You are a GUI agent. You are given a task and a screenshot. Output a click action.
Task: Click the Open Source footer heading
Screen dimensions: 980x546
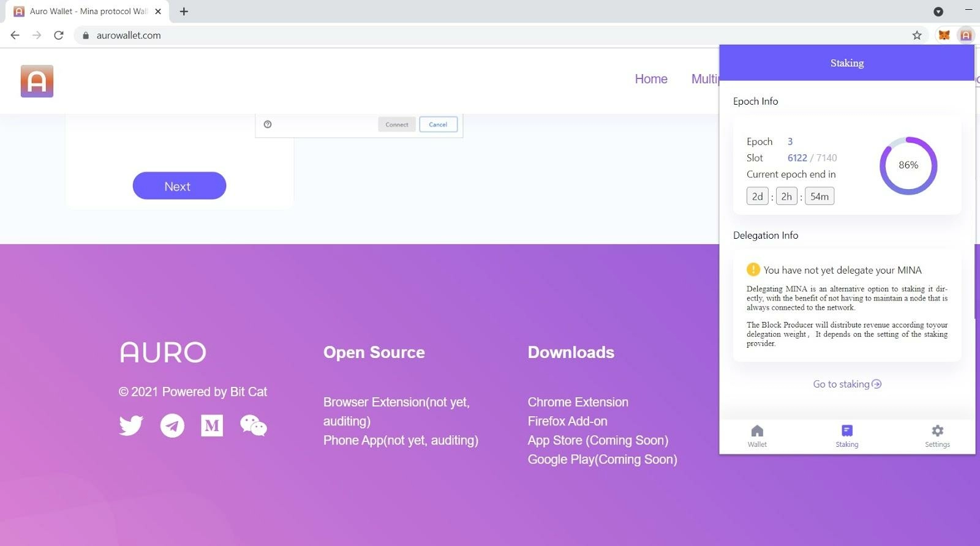(374, 353)
